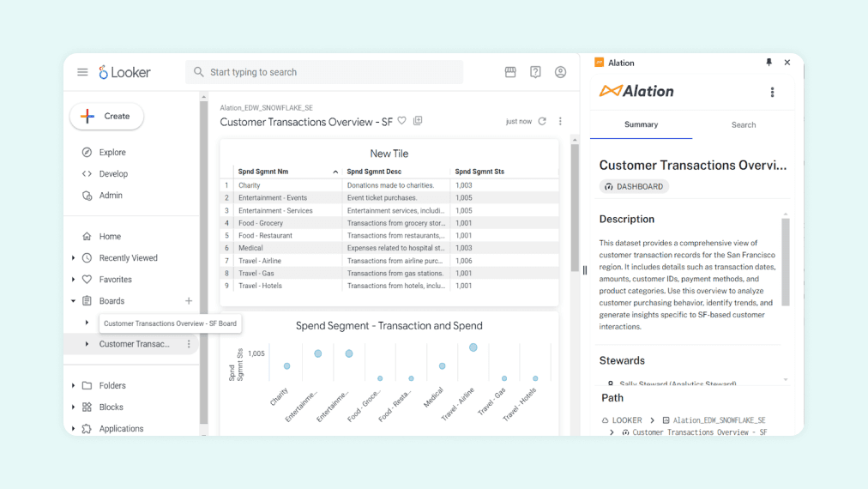The height and width of the screenshot is (489, 868).
Task: Sort by Spnd Sgmnt Nm column arrow
Action: point(335,172)
